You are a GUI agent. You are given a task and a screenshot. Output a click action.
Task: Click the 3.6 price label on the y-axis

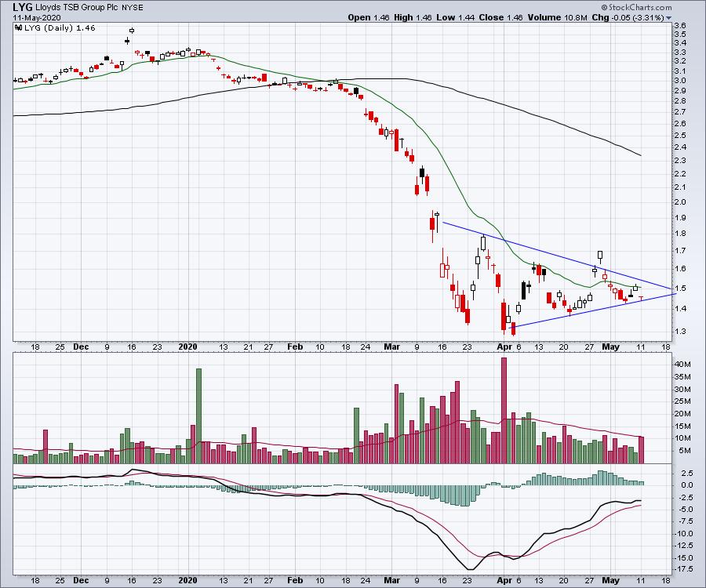[681, 25]
